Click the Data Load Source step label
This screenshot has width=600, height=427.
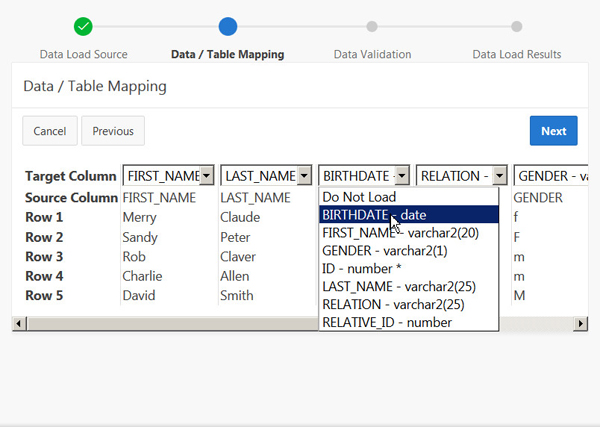point(83,54)
